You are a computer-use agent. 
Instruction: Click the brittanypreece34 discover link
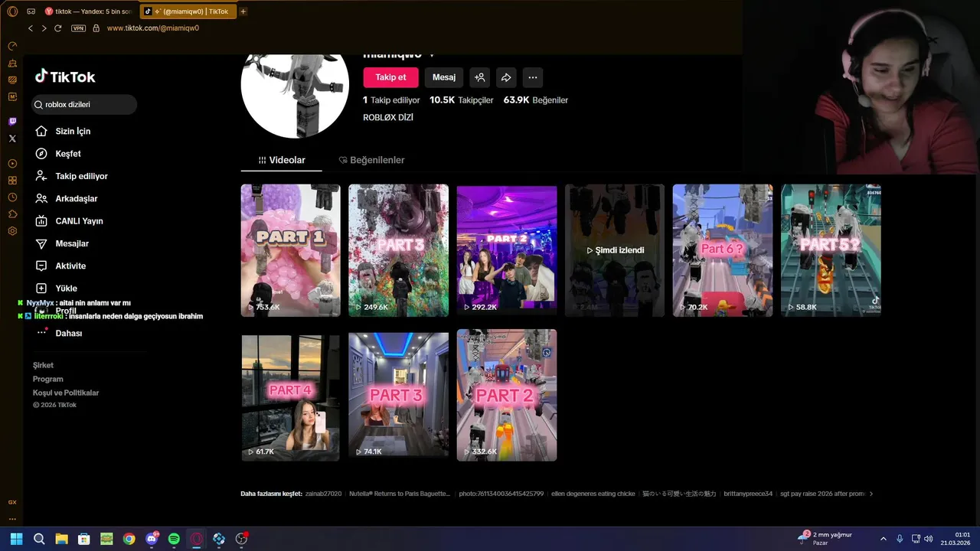pos(748,494)
